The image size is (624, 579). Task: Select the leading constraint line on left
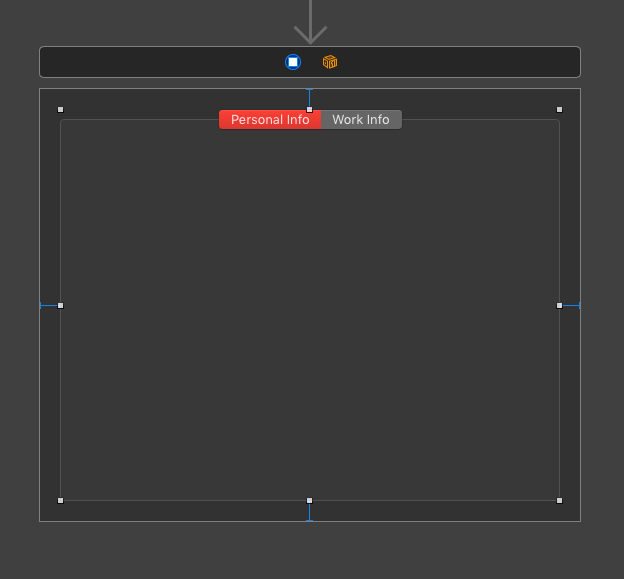(49, 306)
